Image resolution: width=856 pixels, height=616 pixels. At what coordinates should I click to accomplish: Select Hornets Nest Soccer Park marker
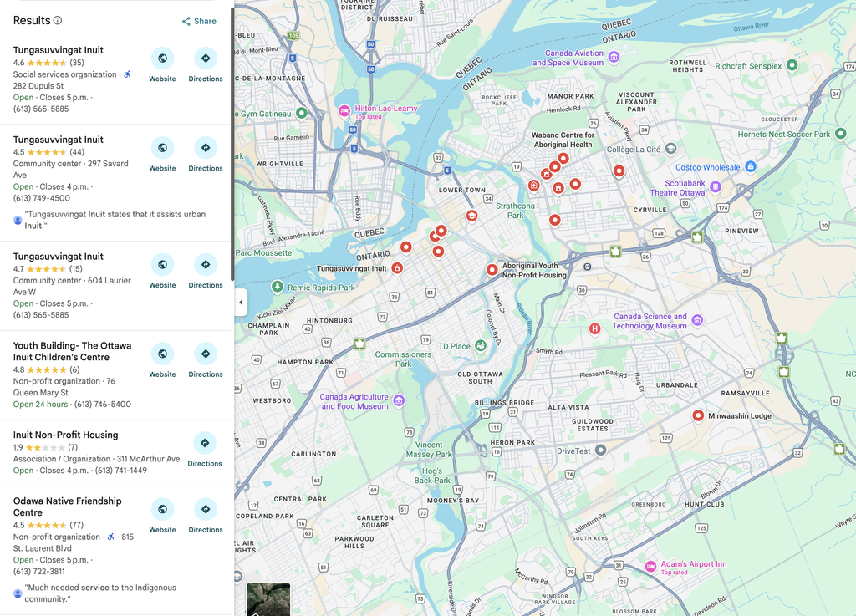pos(841,133)
